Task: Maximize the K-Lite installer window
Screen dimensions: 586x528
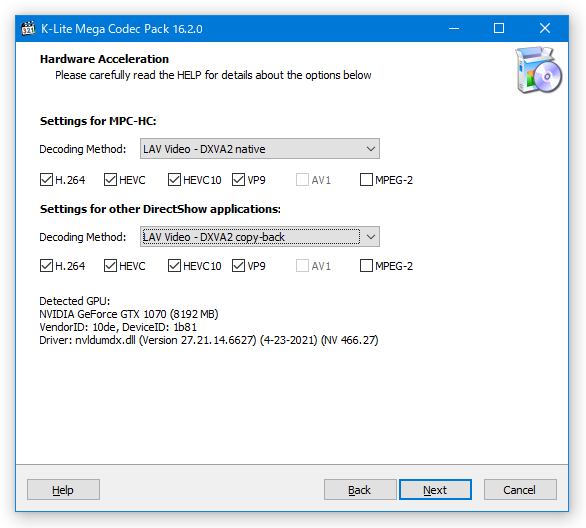Action: point(499,28)
